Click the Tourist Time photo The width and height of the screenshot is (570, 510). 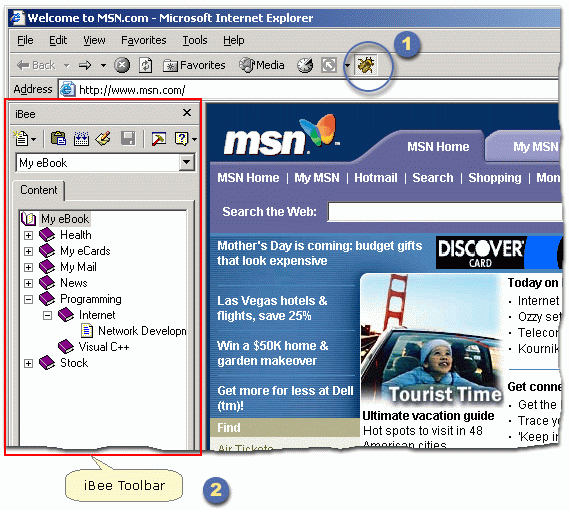point(432,340)
